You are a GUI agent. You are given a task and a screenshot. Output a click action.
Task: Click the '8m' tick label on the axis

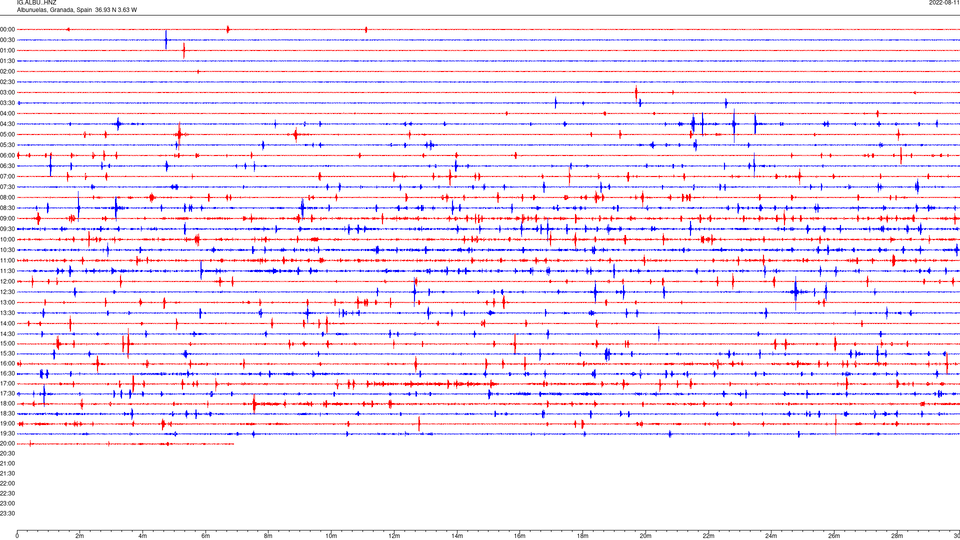pyautogui.click(x=268, y=536)
